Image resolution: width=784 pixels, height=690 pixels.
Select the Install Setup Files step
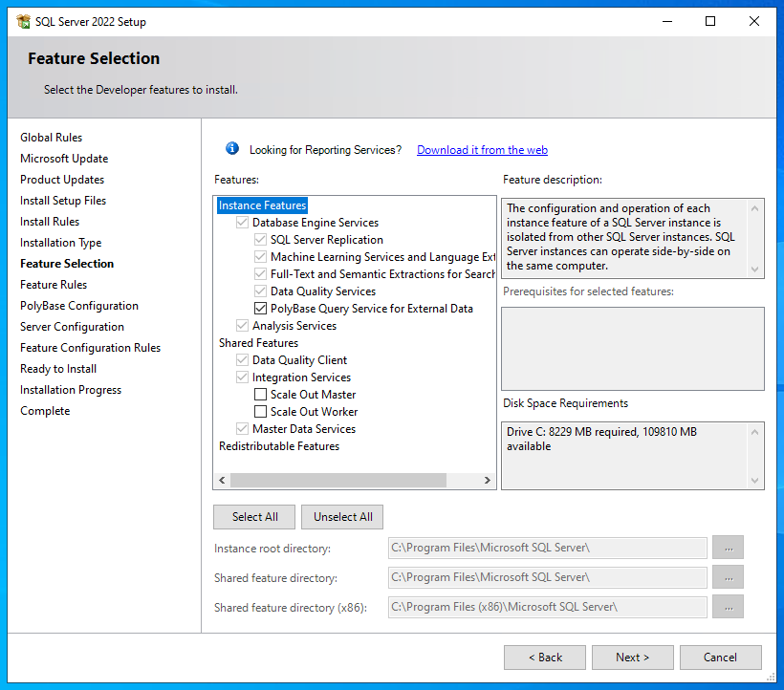click(x=63, y=201)
